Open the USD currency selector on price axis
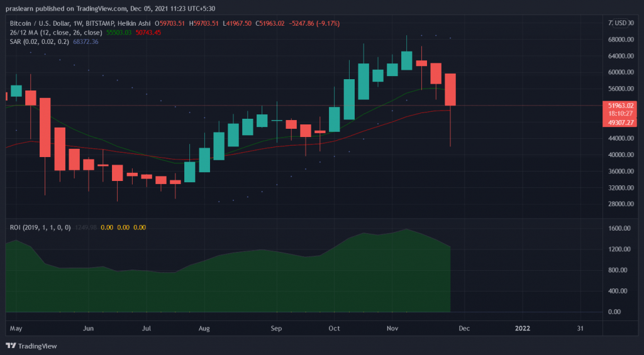644x355 pixels. (620, 23)
